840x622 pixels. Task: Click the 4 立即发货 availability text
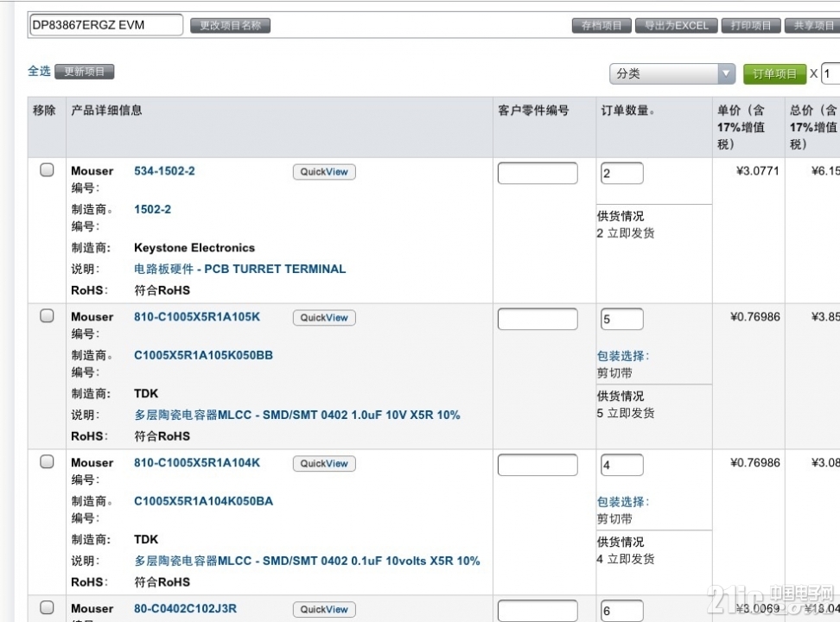tap(626, 559)
